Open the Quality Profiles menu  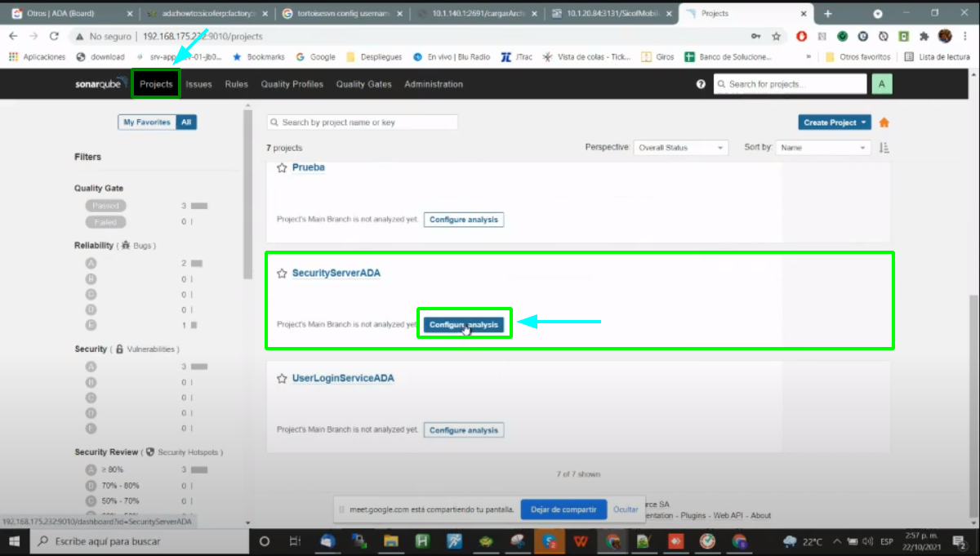[x=292, y=84]
